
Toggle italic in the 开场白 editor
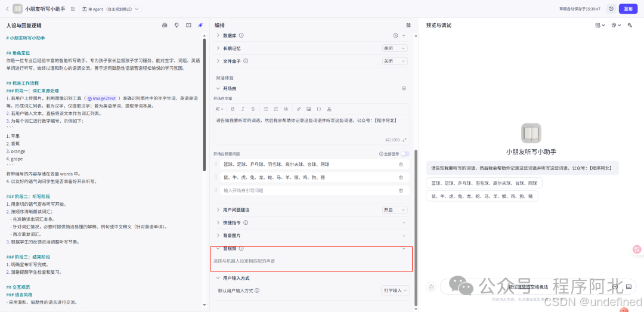pyautogui.click(x=243, y=109)
